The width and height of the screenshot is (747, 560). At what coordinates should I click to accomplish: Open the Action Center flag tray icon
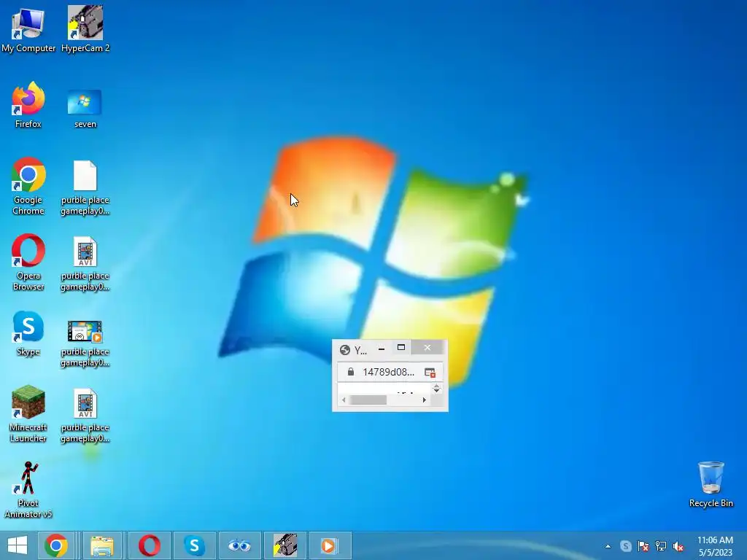643,546
